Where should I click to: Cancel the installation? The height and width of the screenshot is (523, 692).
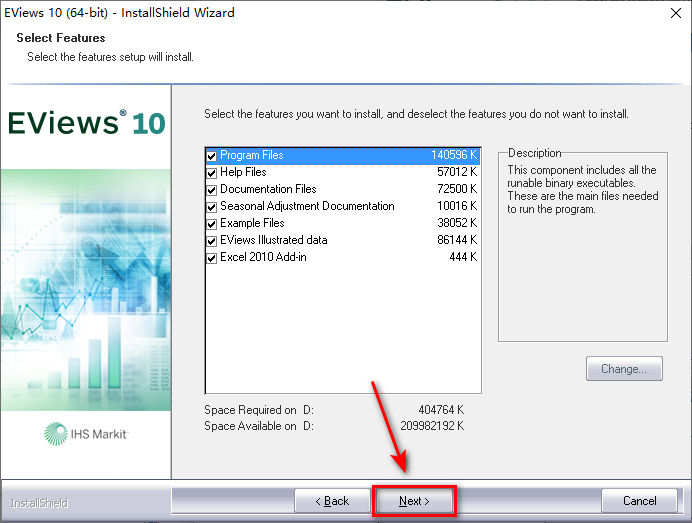click(x=639, y=501)
